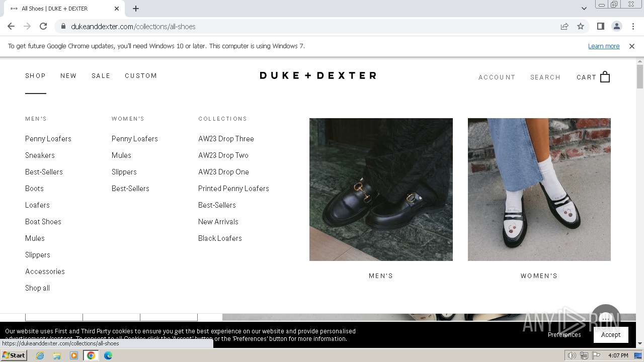Open Microsoft Edge from the taskbar

click(x=108, y=355)
